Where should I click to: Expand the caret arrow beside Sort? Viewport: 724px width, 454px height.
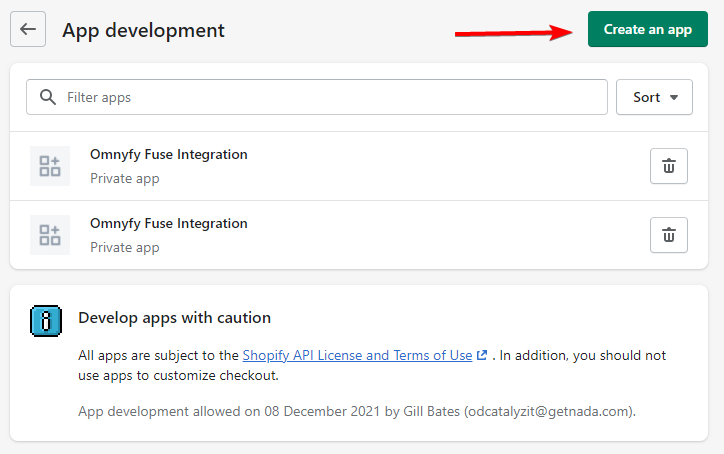[674, 97]
